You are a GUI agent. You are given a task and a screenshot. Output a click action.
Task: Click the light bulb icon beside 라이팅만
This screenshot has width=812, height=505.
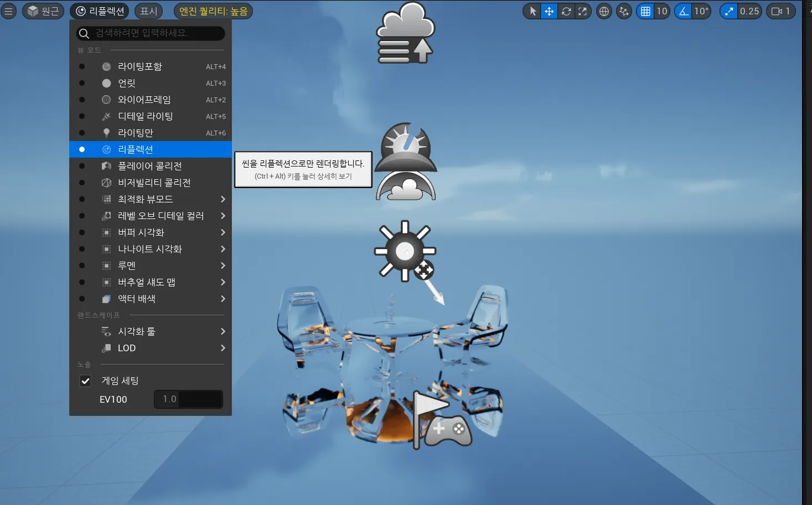[x=106, y=133]
